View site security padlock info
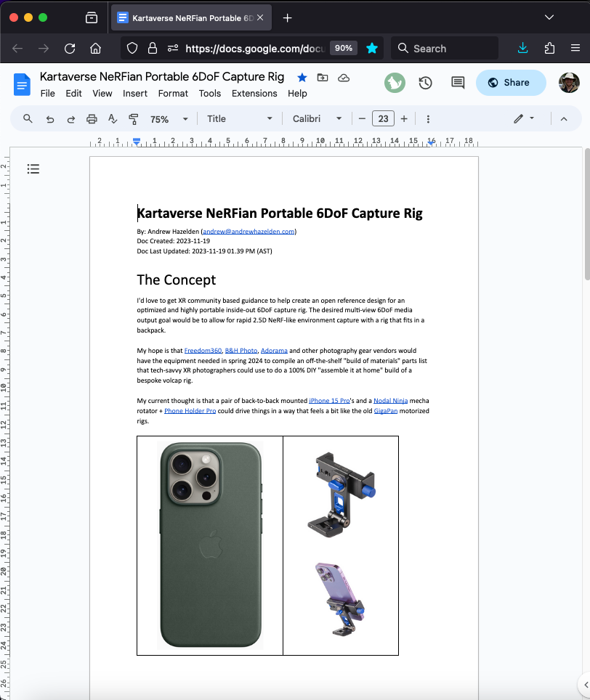 click(153, 48)
